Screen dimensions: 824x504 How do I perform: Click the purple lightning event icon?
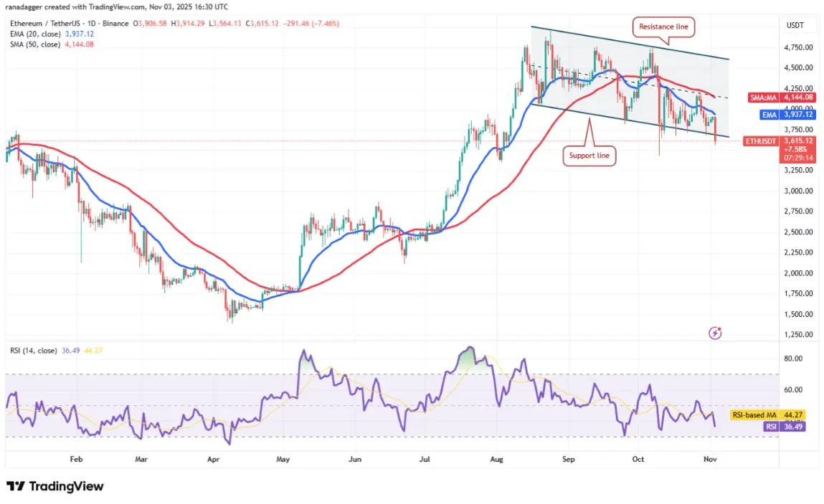pos(715,333)
